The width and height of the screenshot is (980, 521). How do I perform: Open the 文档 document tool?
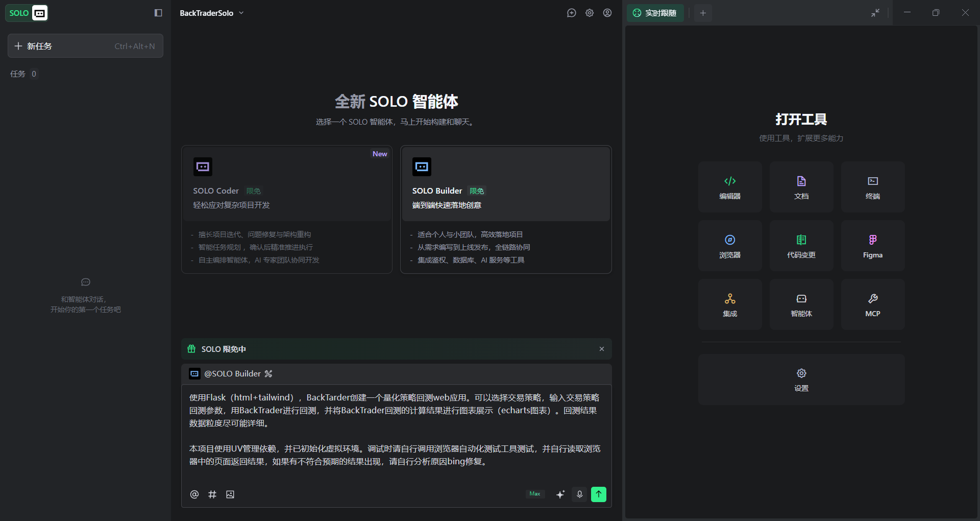(x=801, y=187)
